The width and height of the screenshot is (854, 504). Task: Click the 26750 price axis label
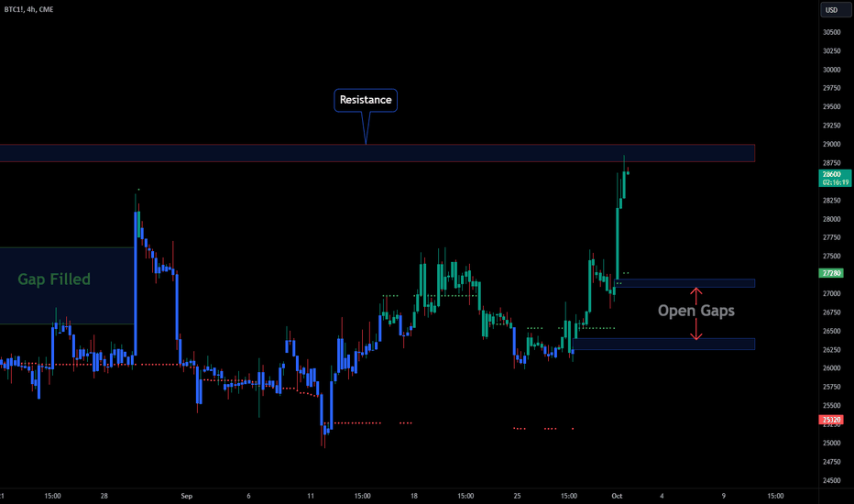coord(831,312)
